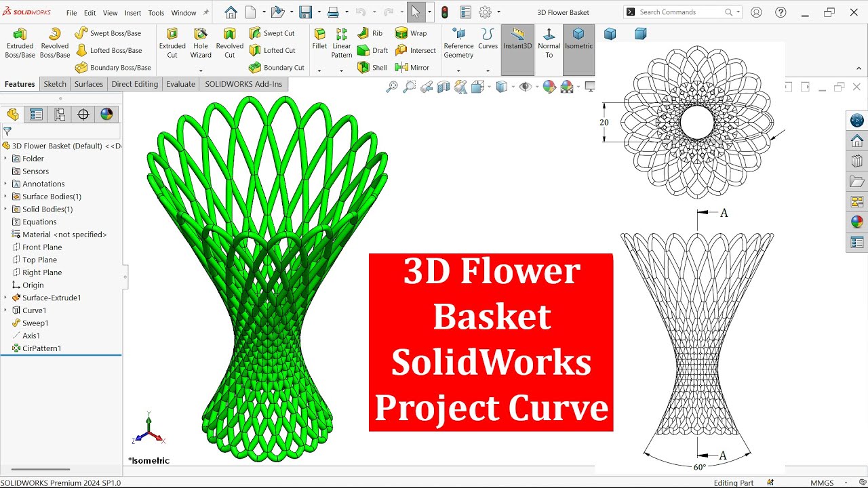Viewport: 868px width, 488px height.
Task: Click Swept Boss/Base command
Action: [x=108, y=33]
